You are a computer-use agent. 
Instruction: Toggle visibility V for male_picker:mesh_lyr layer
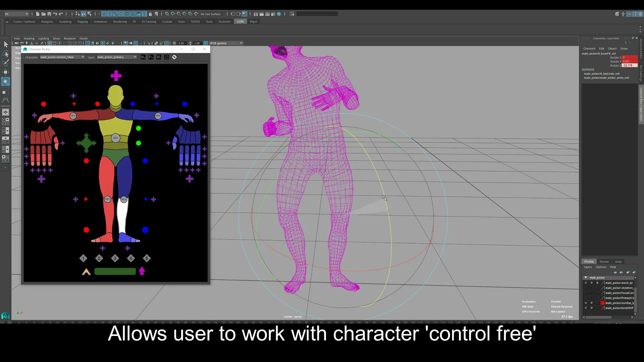[x=586, y=283]
